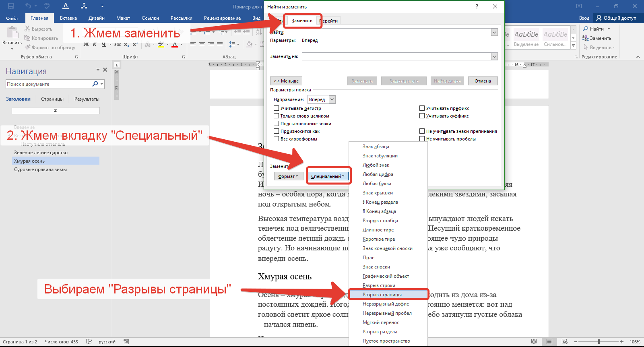Justify text in paragraph group
The image size is (644, 347).
tap(220, 44)
